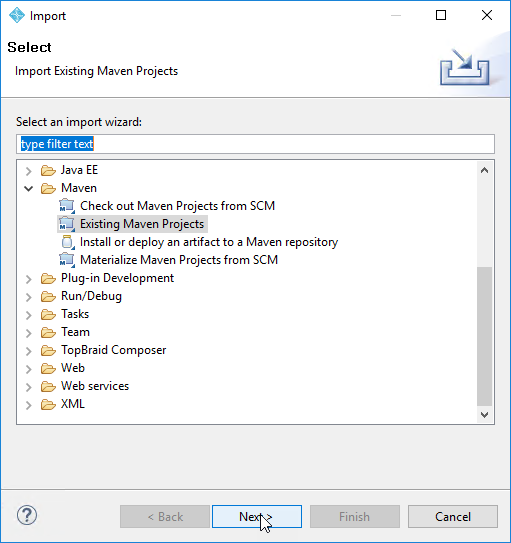This screenshot has height=543, width=511.
Task: Click the Materialize Maven Projects from SCM icon
Action: (x=67, y=260)
